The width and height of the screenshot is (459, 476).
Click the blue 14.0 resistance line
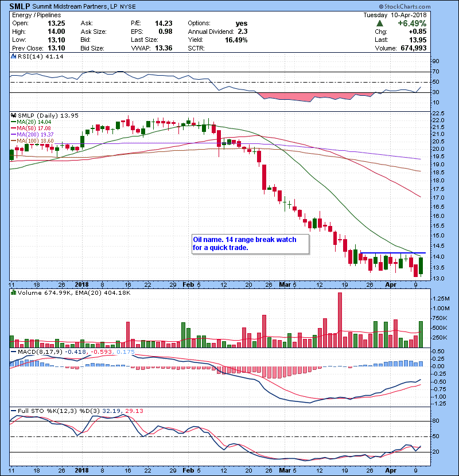pyautogui.click(x=393, y=253)
